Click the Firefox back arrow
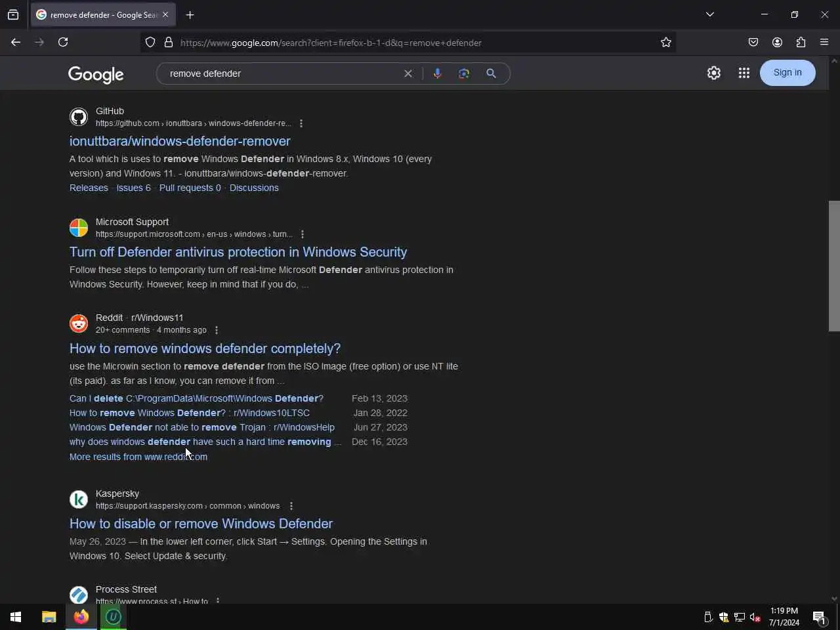Image resolution: width=840 pixels, height=630 pixels. tap(16, 42)
